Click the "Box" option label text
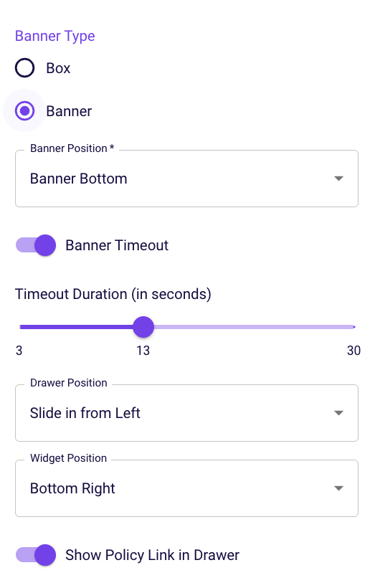Screen dimensions: 370x588 [58, 68]
